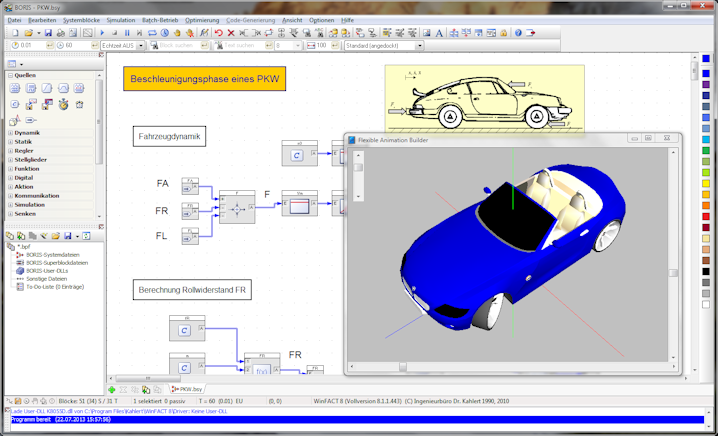Open help via the blue question mark
718x436 pixels.
(518, 33)
